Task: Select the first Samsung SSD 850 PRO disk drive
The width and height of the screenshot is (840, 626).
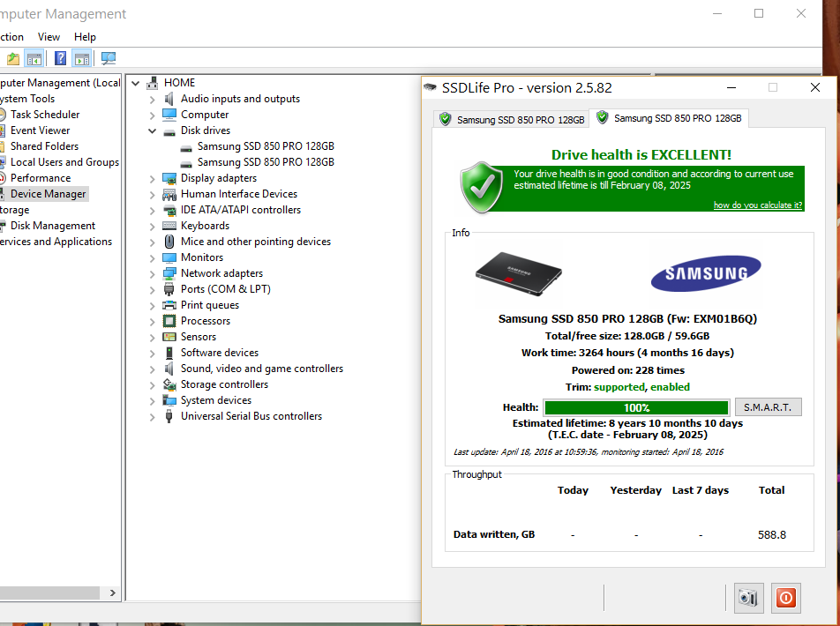Action: click(266, 146)
